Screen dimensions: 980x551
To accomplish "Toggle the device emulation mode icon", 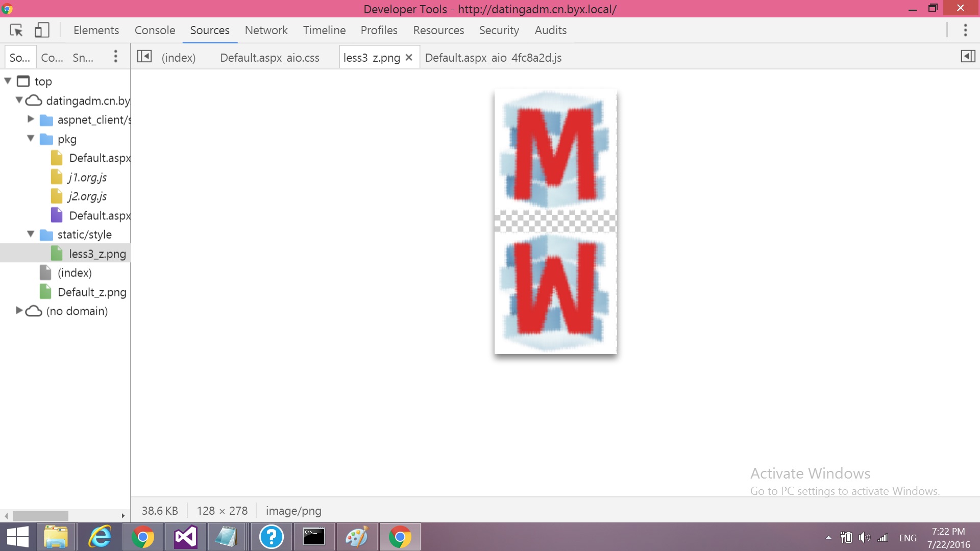I will coord(42,30).
